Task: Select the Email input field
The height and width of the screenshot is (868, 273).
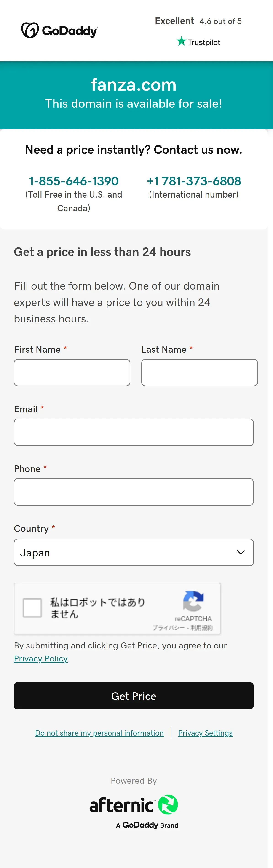Action: pyautogui.click(x=134, y=432)
